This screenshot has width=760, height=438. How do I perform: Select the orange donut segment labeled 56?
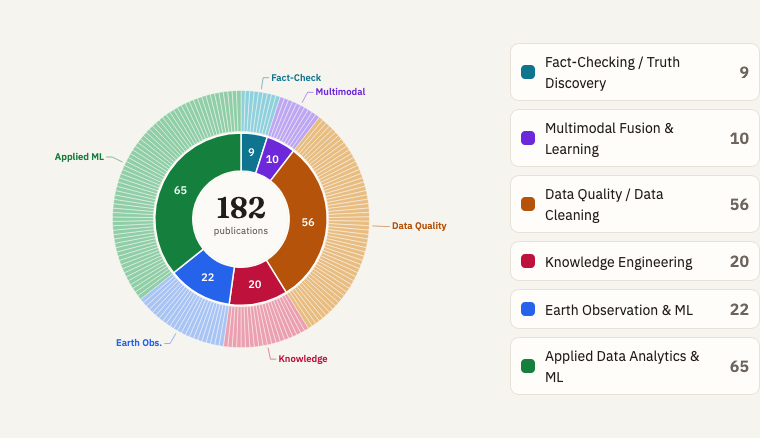[x=308, y=222]
